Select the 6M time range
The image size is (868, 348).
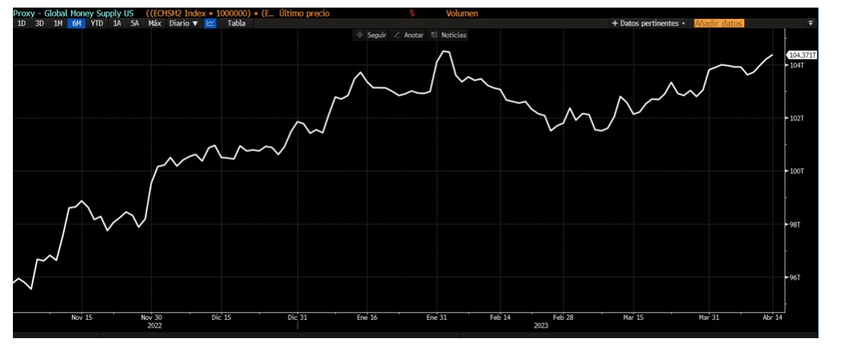pyautogui.click(x=76, y=24)
